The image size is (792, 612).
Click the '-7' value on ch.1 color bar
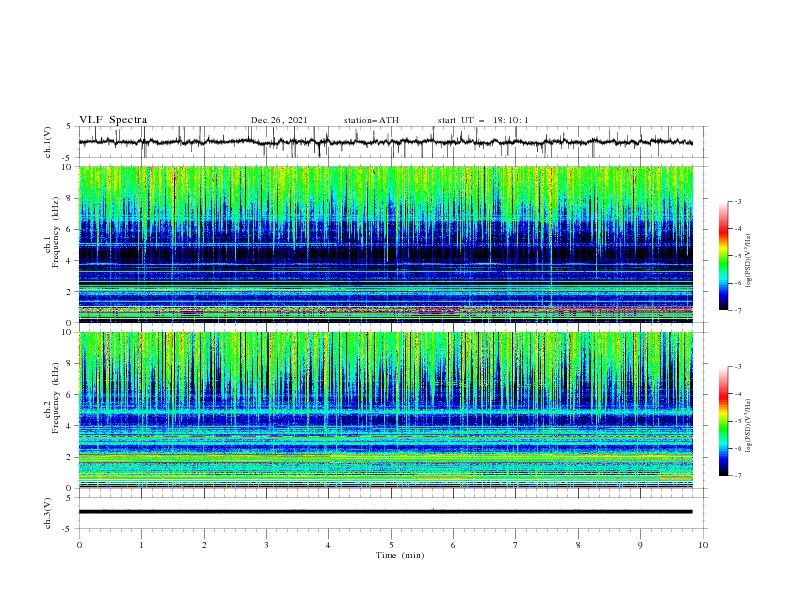coord(738,310)
